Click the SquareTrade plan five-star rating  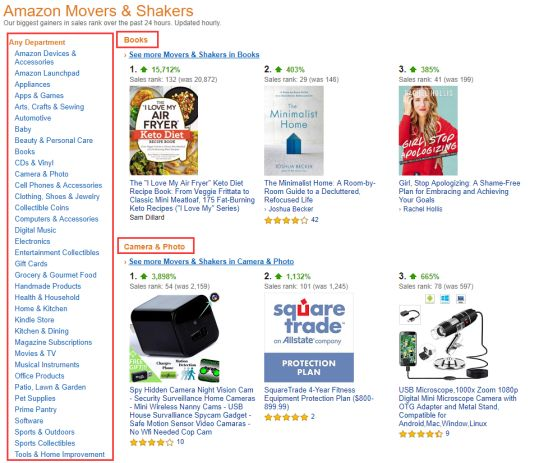click(x=286, y=417)
